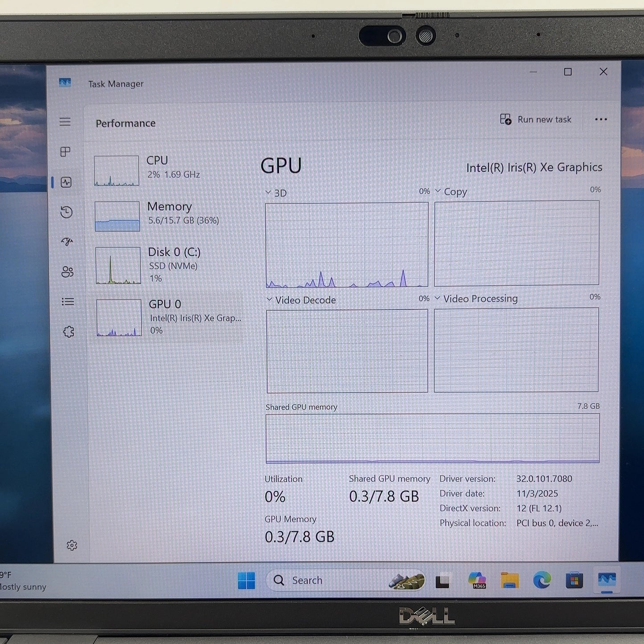Click the GPU Memory 0.3/7.8 GB value
644x644 pixels.
coord(299,537)
